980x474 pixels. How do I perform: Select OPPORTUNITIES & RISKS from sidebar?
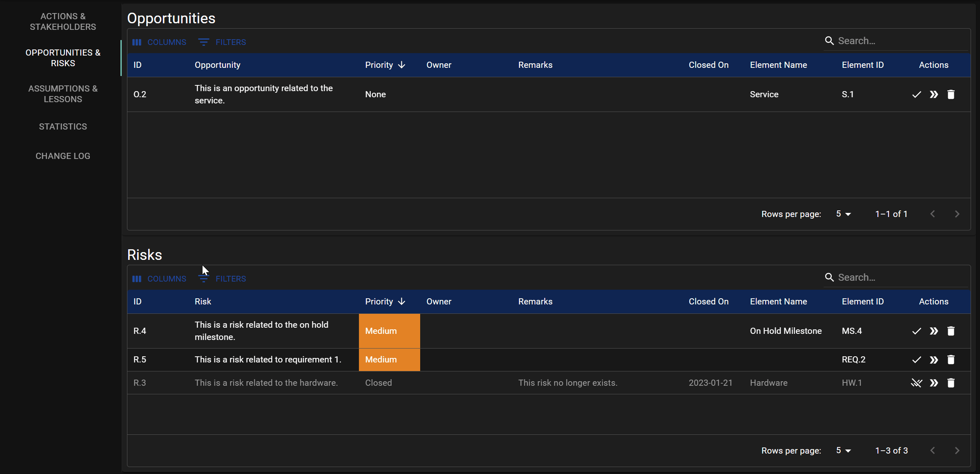point(62,58)
